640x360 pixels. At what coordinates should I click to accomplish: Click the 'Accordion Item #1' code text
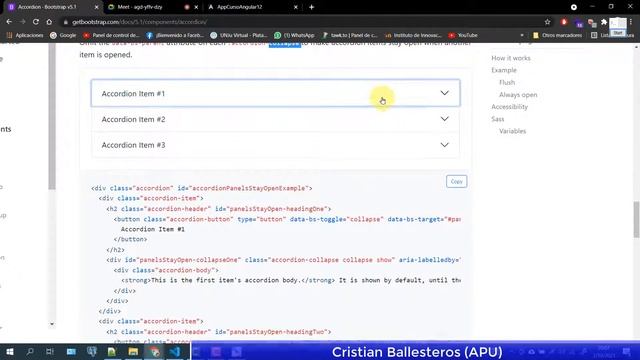pyautogui.click(x=153, y=229)
